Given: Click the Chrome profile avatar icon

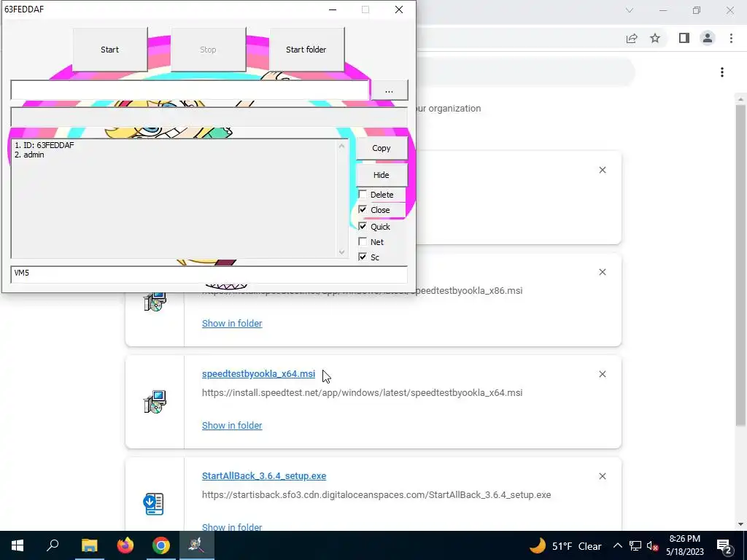Looking at the screenshot, I should (x=708, y=38).
